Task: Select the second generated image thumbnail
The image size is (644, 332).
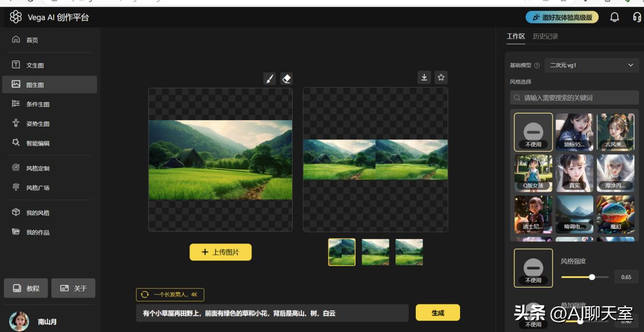Action: [x=375, y=252]
